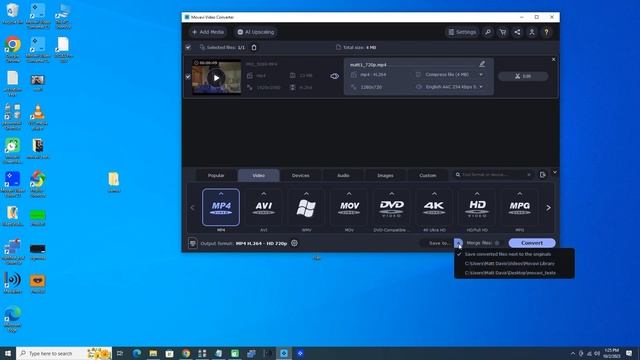
Task: Open the Settings menu
Action: (462, 32)
